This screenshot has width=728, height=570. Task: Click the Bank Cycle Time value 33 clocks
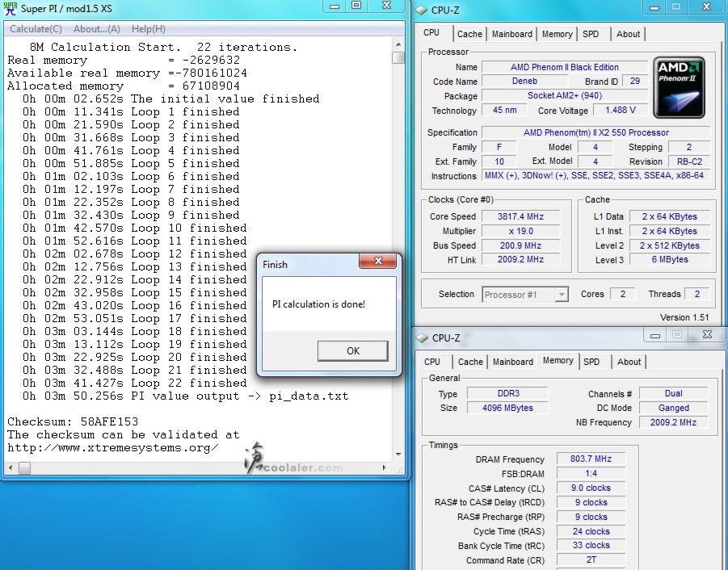click(591, 546)
